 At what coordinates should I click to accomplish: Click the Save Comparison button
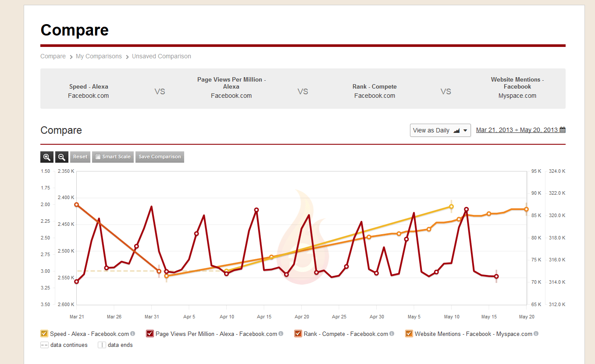point(160,157)
